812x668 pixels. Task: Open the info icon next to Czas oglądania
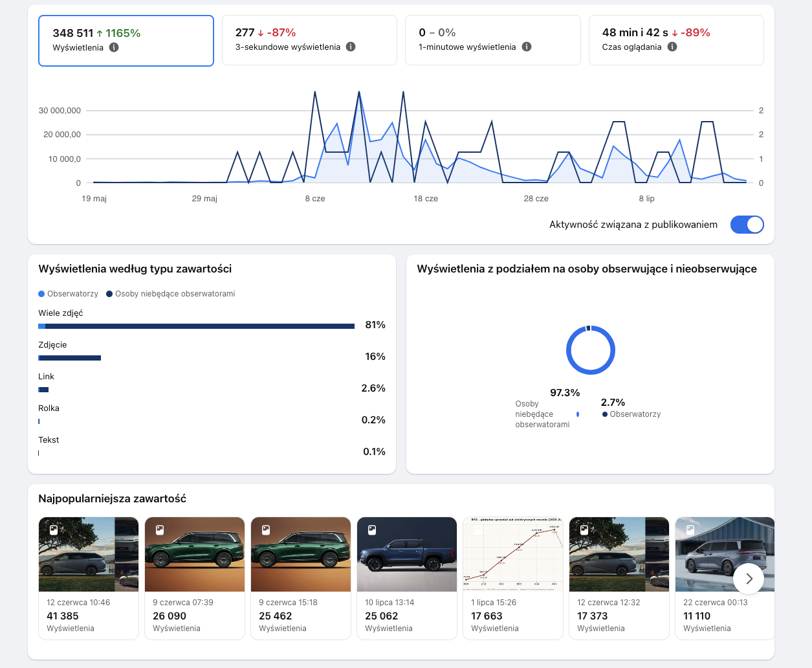coord(672,47)
